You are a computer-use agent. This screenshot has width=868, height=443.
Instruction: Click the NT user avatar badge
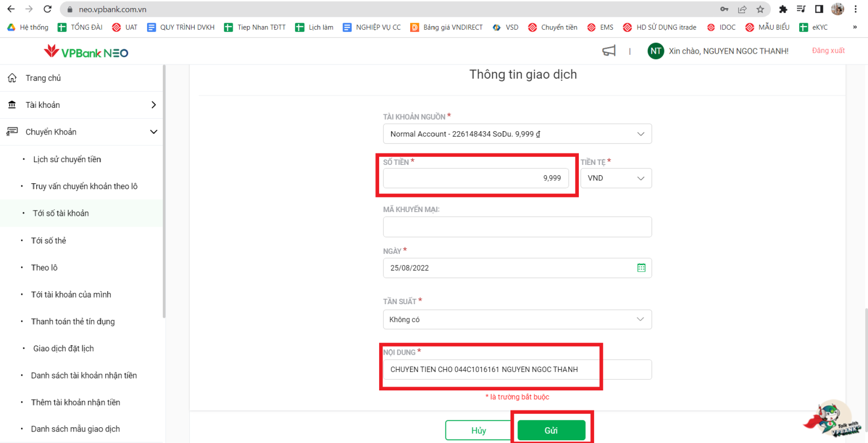click(655, 51)
